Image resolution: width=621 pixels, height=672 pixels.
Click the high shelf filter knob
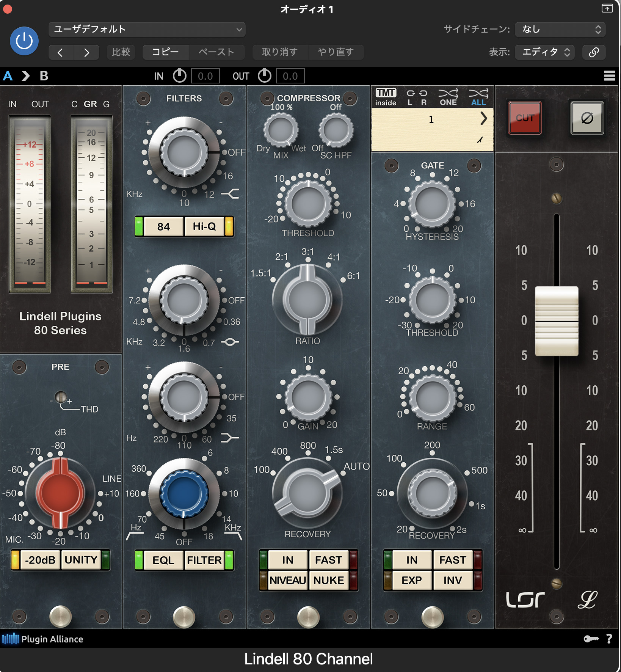(184, 152)
